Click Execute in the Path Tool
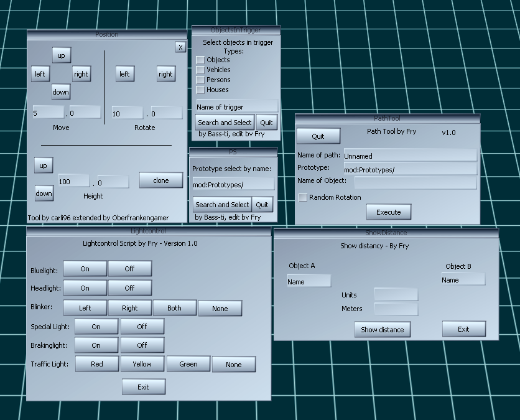 (x=389, y=212)
